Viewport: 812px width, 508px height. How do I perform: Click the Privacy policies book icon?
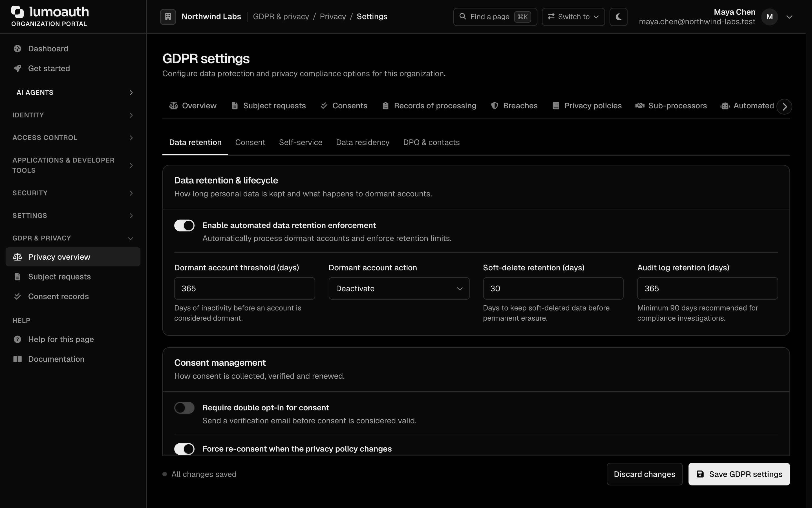tap(556, 106)
